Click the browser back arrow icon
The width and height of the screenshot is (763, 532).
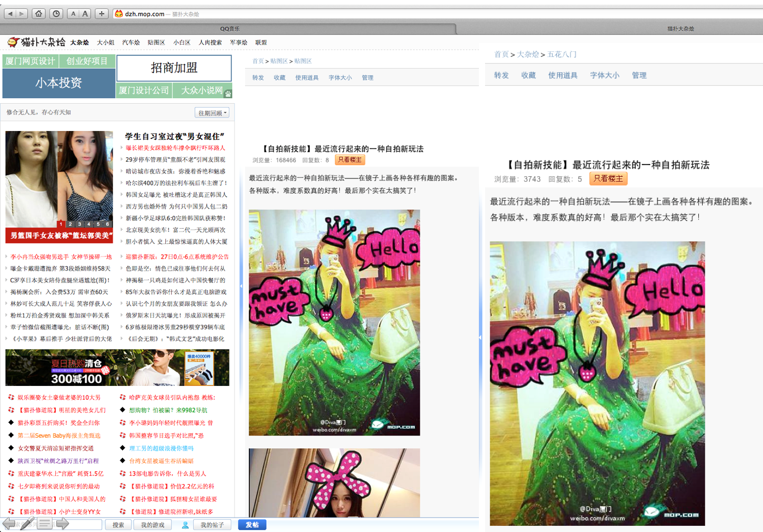[9, 13]
